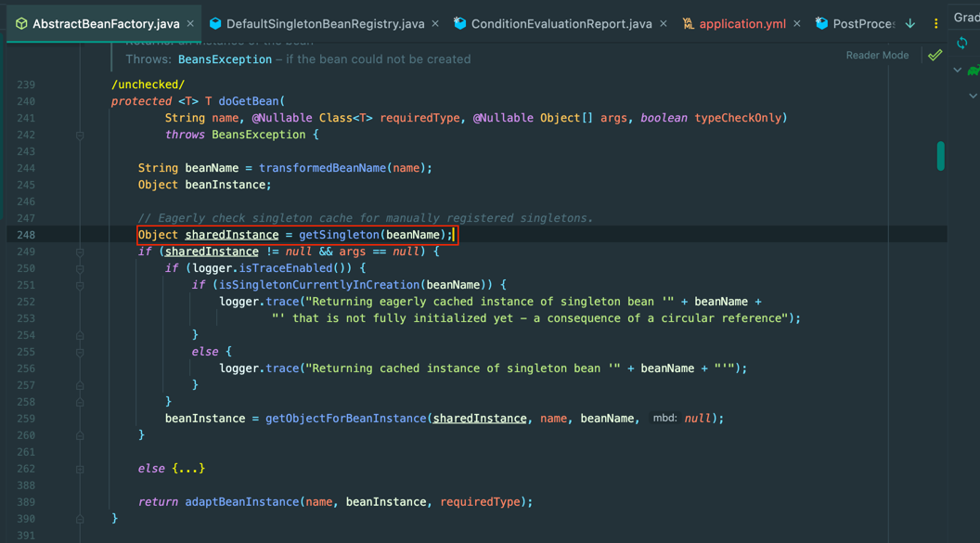Expand folded else block at line 262
980x543 pixels.
(x=80, y=469)
